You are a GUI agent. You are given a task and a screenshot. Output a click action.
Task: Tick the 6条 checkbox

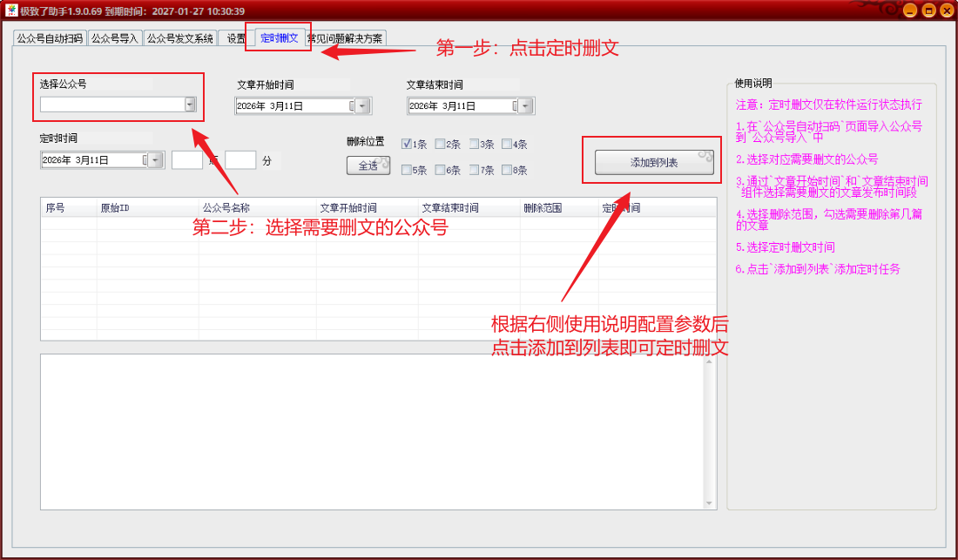click(441, 171)
